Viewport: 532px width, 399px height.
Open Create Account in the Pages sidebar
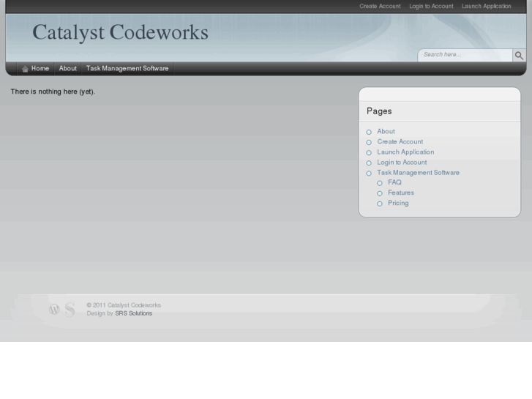pyautogui.click(x=400, y=141)
